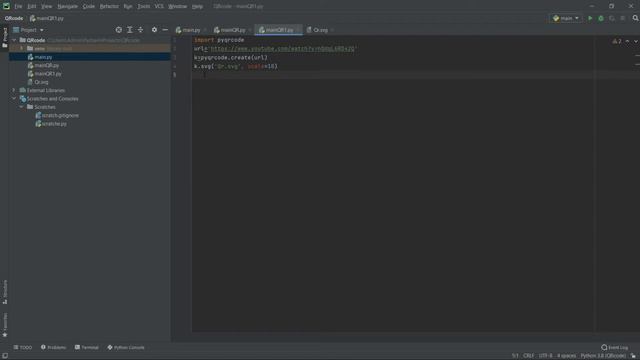Open the Problems tool window
Viewport: 640px width, 360px height.
point(53,347)
